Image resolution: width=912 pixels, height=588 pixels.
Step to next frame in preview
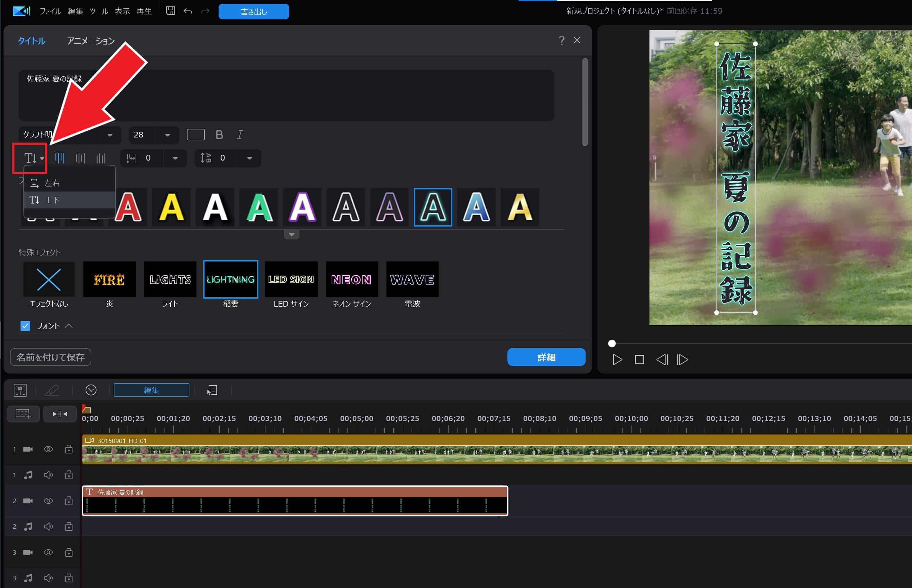[x=682, y=360]
